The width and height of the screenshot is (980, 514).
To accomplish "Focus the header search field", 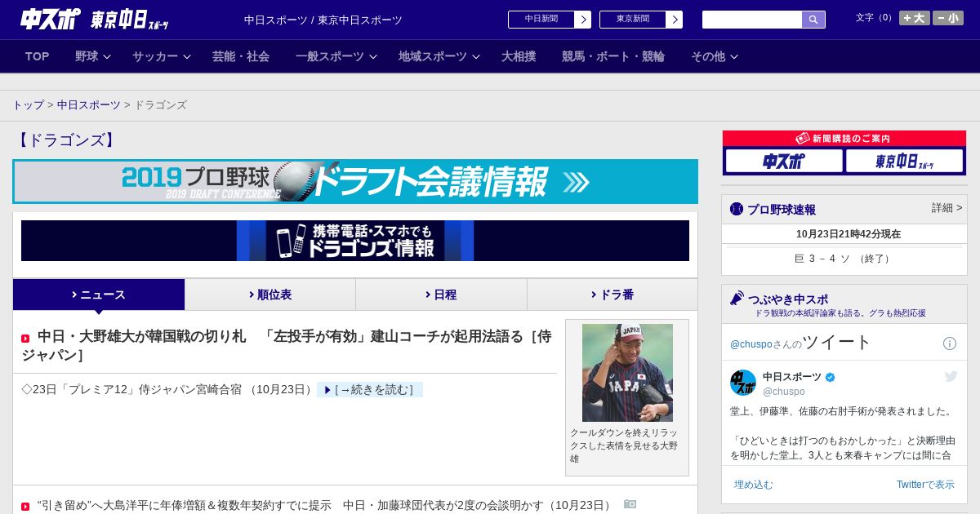I will 752,20.
